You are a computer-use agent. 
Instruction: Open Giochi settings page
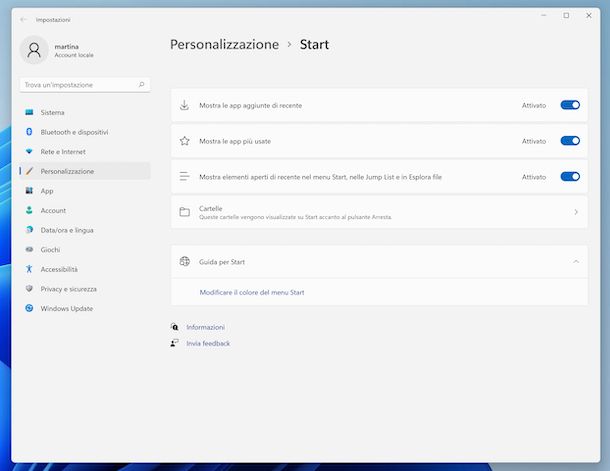coord(85,249)
